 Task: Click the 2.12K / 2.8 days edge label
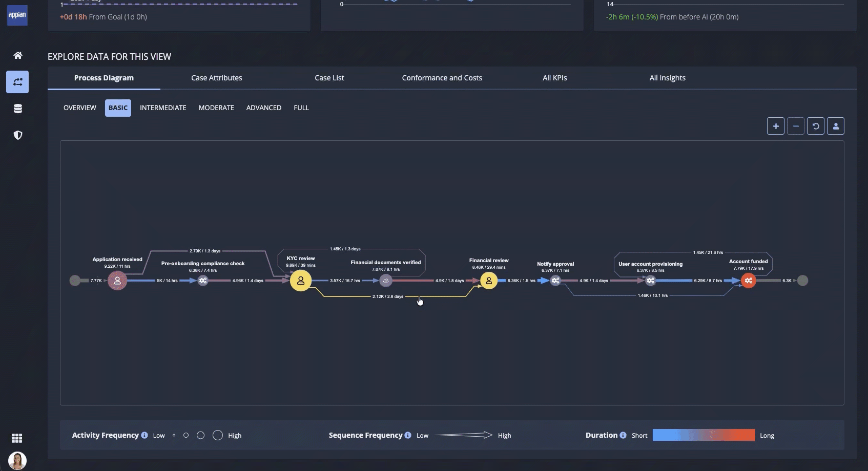(x=388, y=296)
